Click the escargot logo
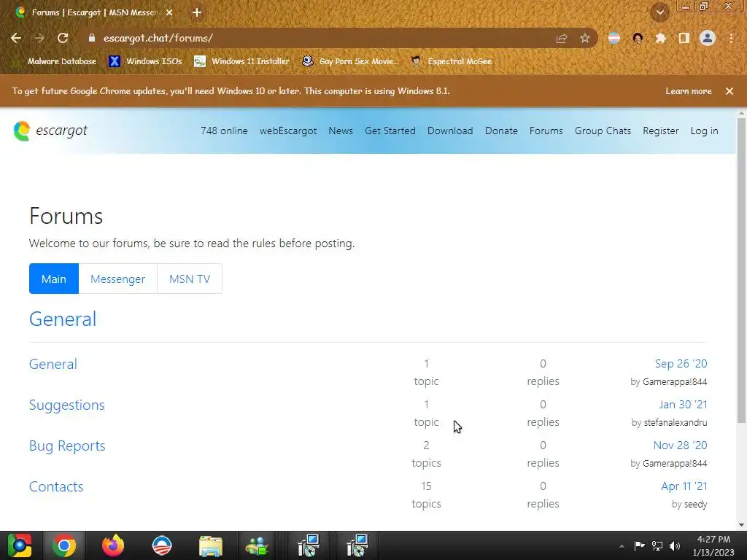747x560 pixels. coord(50,131)
